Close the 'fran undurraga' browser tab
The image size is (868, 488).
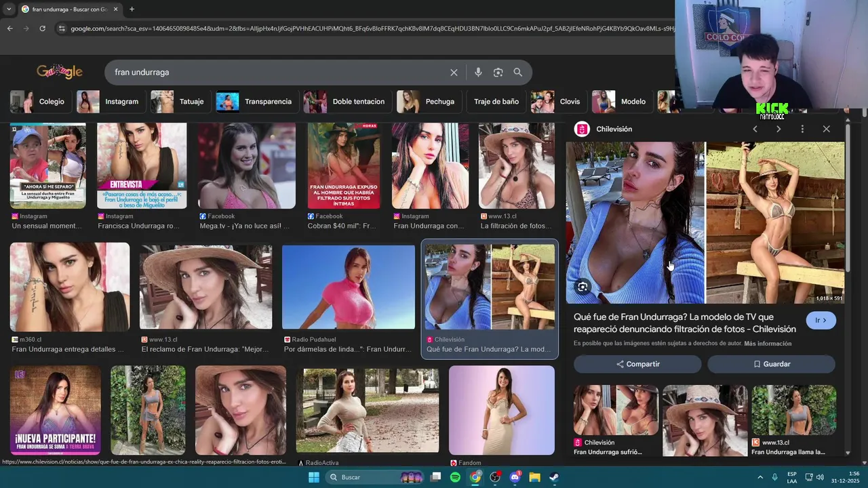click(x=115, y=9)
